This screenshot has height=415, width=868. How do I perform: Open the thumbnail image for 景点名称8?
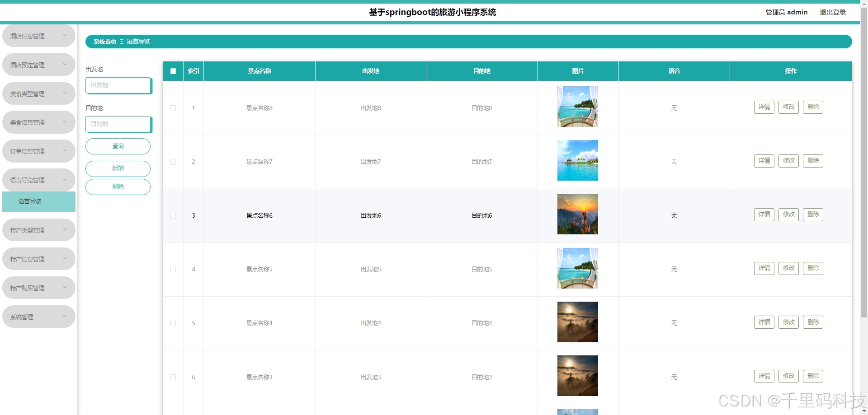point(578,107)
